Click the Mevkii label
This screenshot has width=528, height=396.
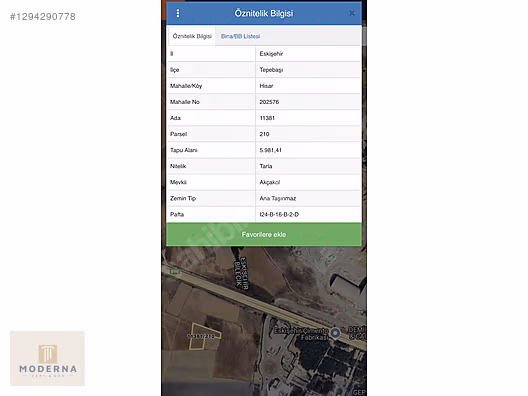178,182
